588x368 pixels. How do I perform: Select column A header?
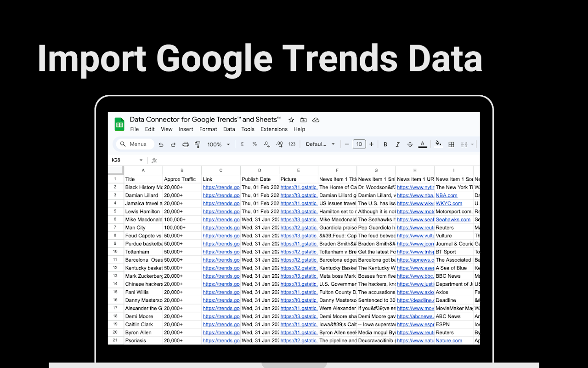[x=143, y=170]
